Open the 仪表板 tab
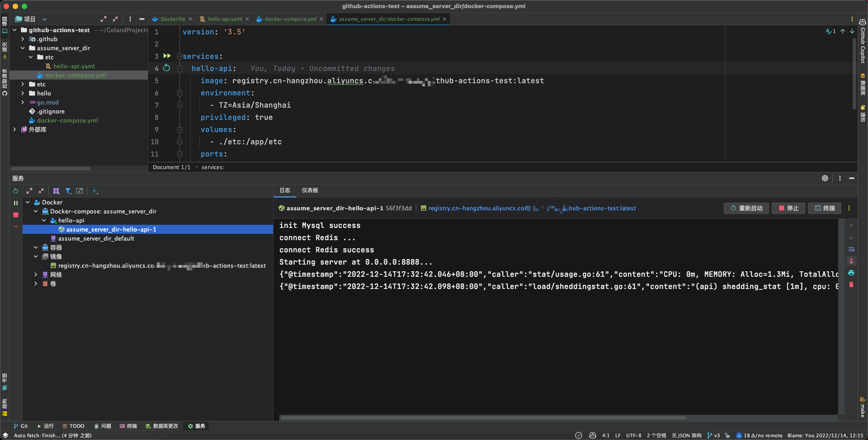Viewport: 868px width, 440px height. click(x=310, y=190)
